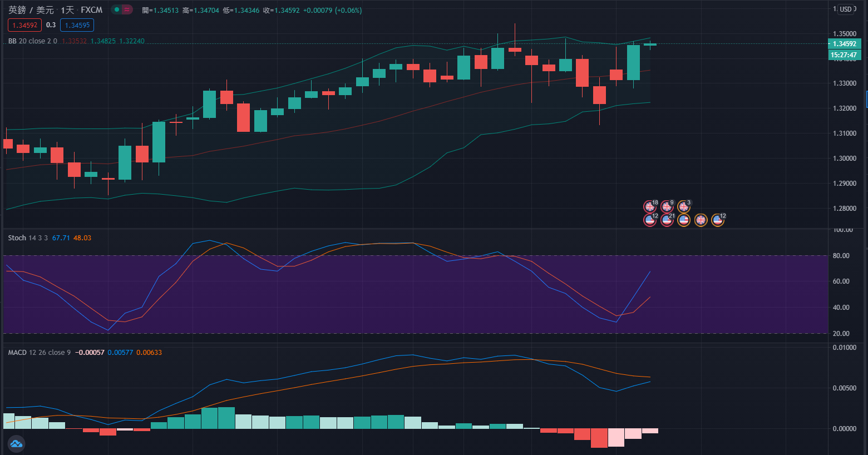Screen dimensions: 868x455
Task: Click the UK event icon with badge 3
Action: 683,207
